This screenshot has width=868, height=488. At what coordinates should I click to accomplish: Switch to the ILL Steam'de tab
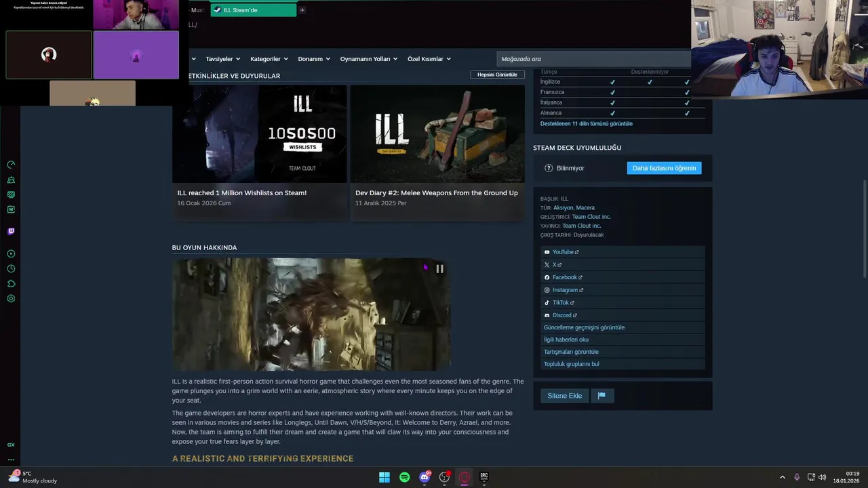(x=253, y=10)
